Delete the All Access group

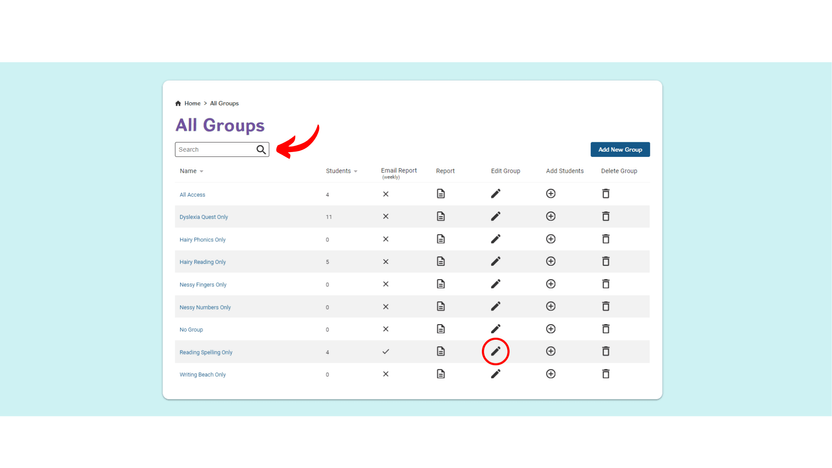click(x=606, y=194)
